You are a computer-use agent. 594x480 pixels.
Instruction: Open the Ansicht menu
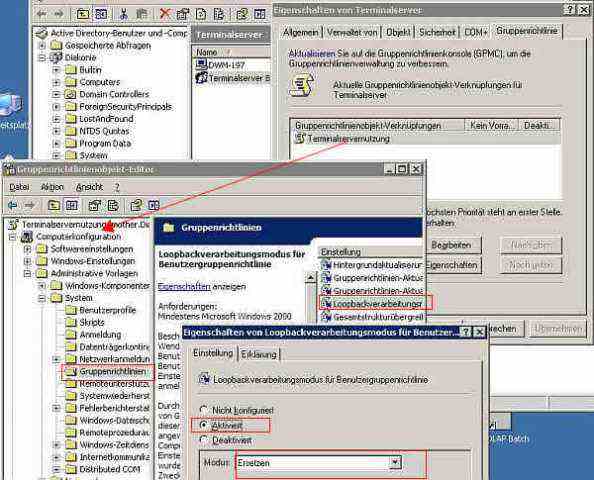pos(89,187)
